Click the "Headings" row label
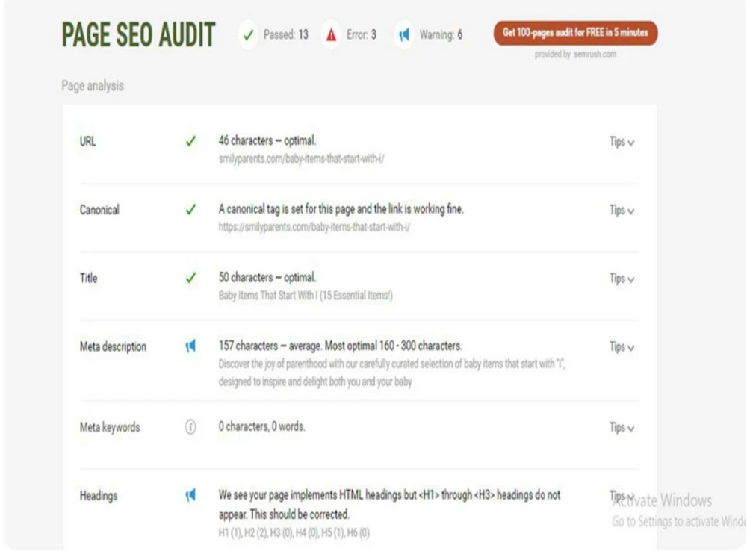 [99, 496]
